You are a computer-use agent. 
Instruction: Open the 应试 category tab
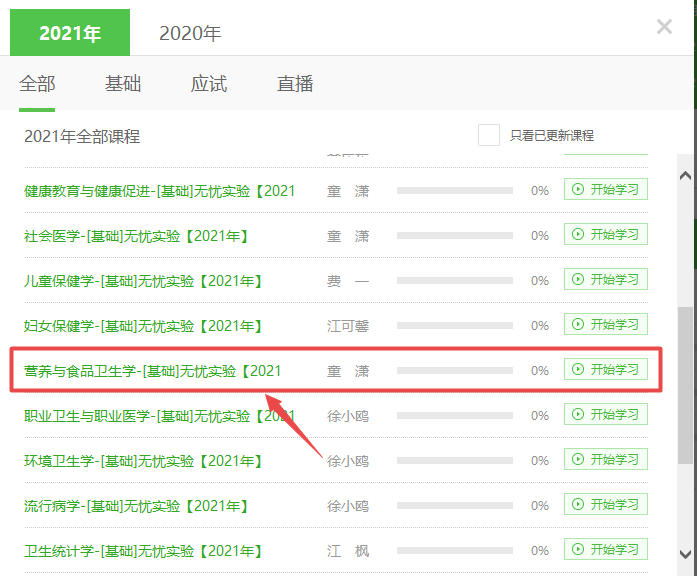pyautogui.click(x=209, y=84)
